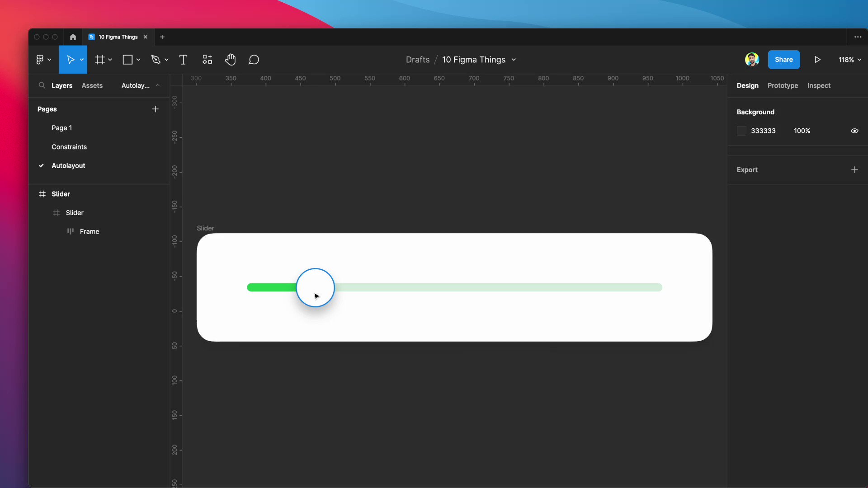Toggle background visibility eye icon
Viewport: 868px width, 488px height.
(854, 131)
